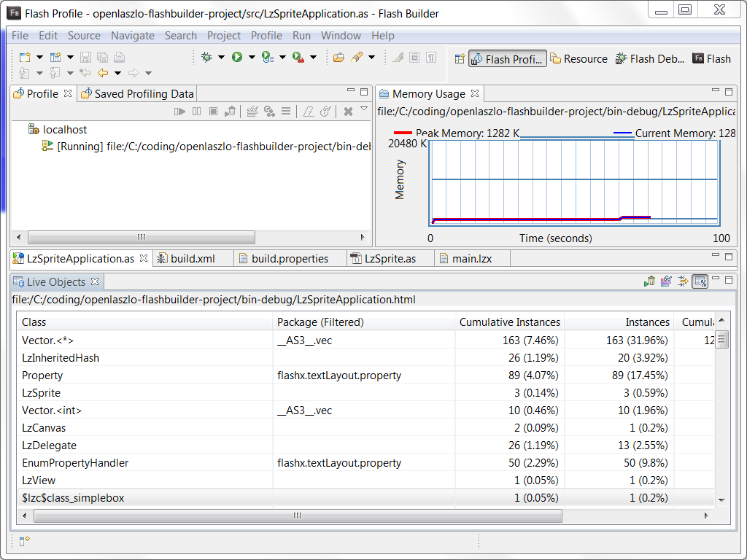Open the Profile view menu triangle
This screenshot has height=560, width=747.
(x=364, y=109)
